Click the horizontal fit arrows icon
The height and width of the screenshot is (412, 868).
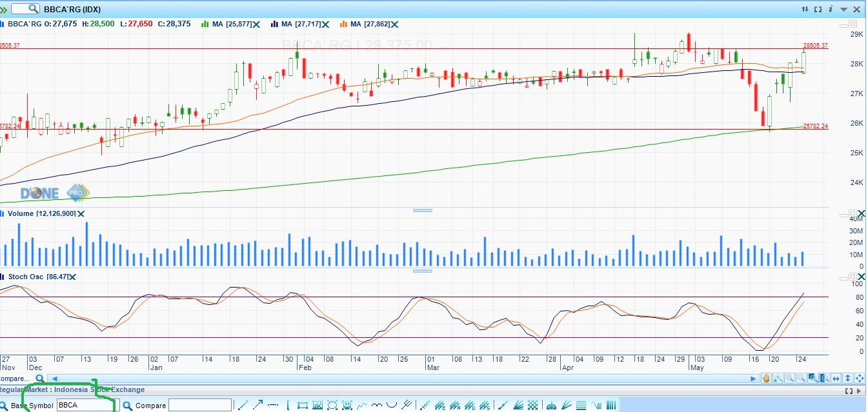coord(836,378)
